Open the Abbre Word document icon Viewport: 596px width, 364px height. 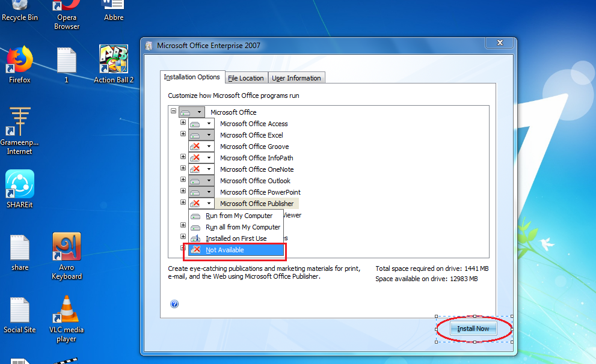coord(114,11)
